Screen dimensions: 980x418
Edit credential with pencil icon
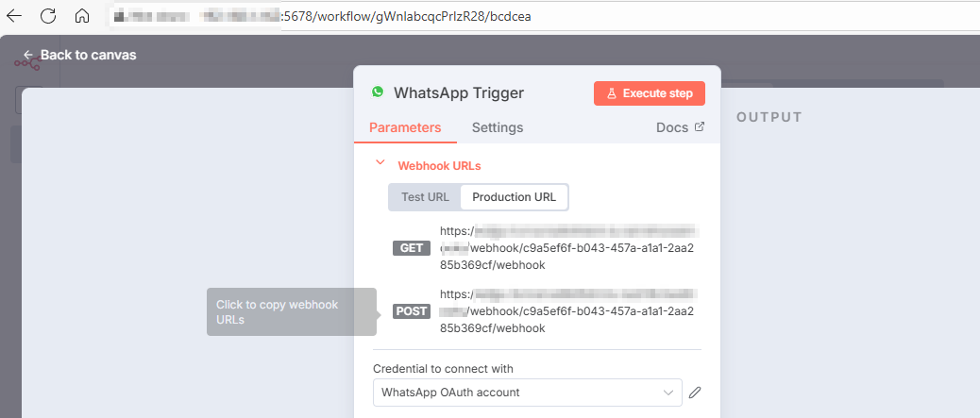click(695, 393)
